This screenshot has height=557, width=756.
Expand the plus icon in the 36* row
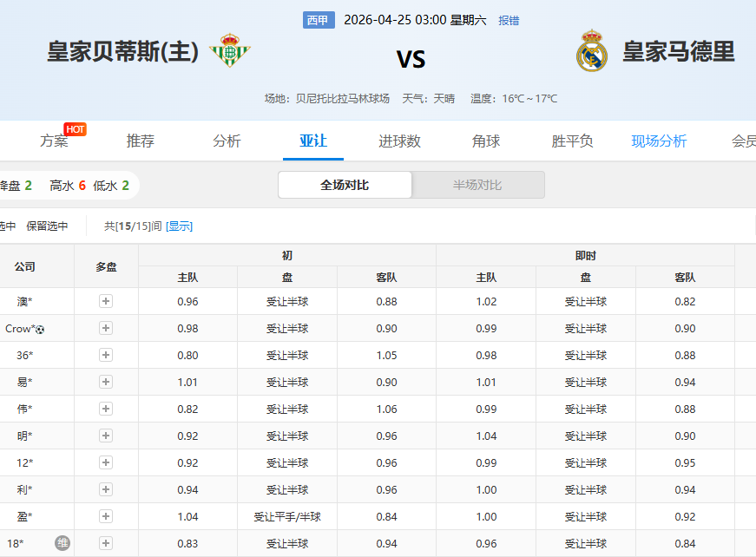coord(106,356)
